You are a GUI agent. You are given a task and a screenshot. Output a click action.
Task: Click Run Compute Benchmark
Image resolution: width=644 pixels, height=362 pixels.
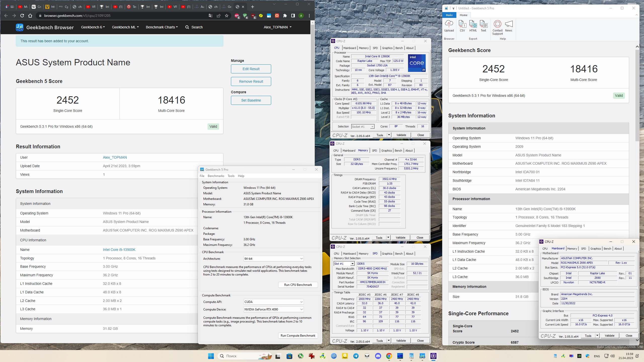point(298,336)
